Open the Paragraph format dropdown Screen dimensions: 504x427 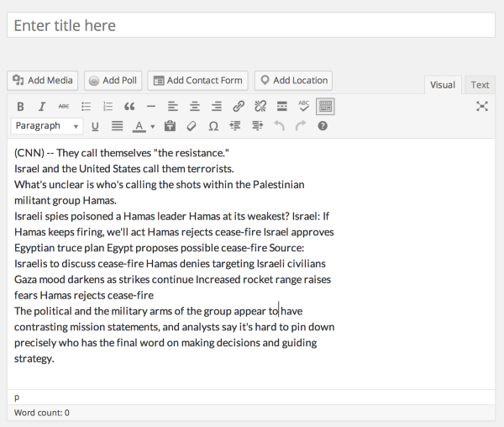click(47, 126)
